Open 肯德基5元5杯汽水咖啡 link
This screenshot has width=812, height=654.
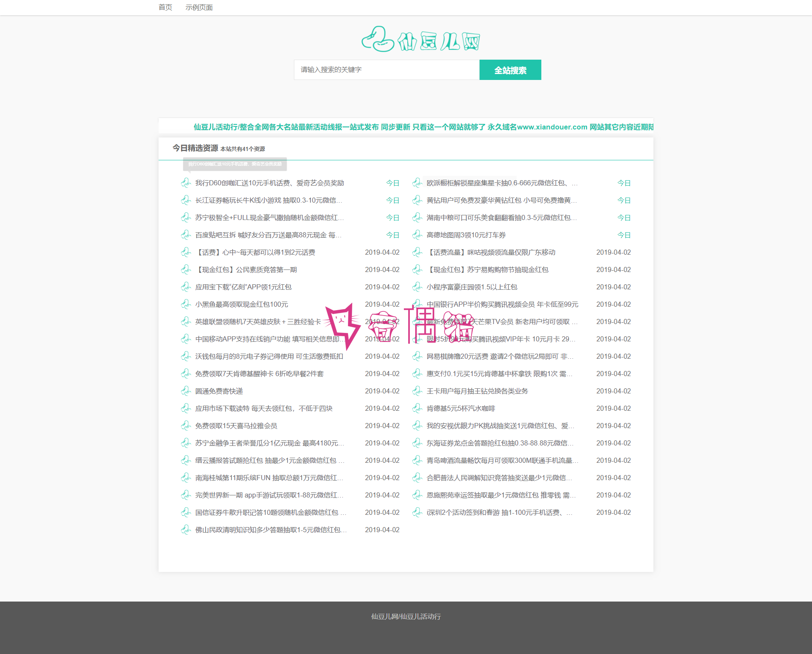pos(461,408)
